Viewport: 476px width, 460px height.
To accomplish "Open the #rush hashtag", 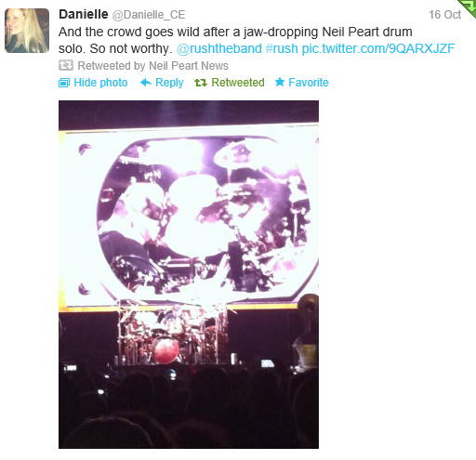I will click(282, 48).
